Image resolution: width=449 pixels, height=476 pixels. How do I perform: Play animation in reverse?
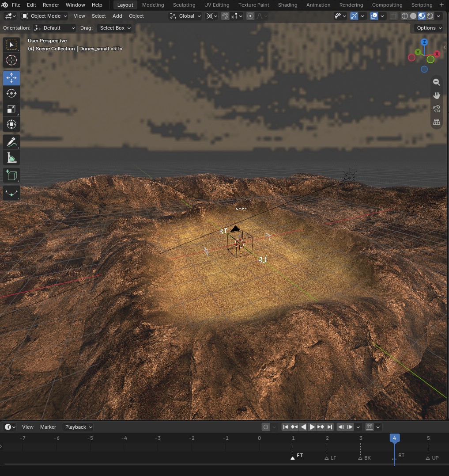(303, 427)
